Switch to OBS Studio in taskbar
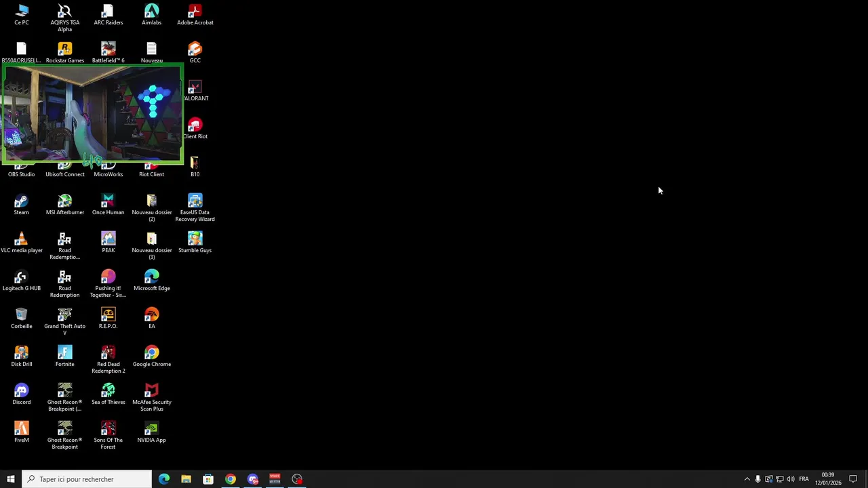The image size is (868, 488). click(x=297, y=479)
